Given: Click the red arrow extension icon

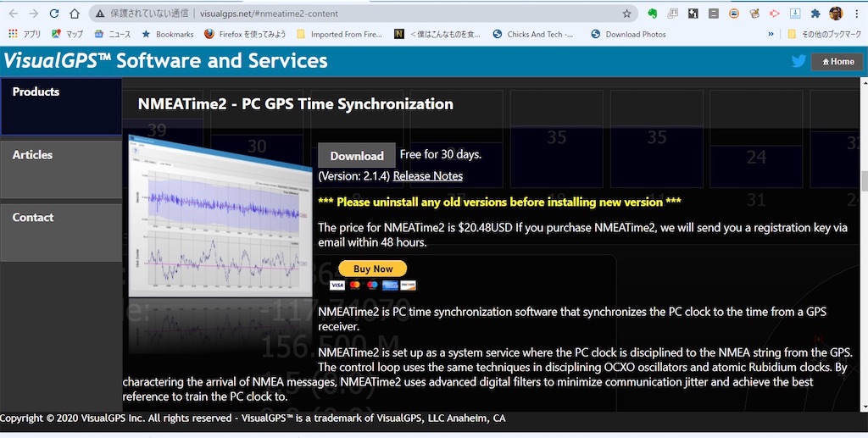Looking at the screenshot, I should 775,14.
